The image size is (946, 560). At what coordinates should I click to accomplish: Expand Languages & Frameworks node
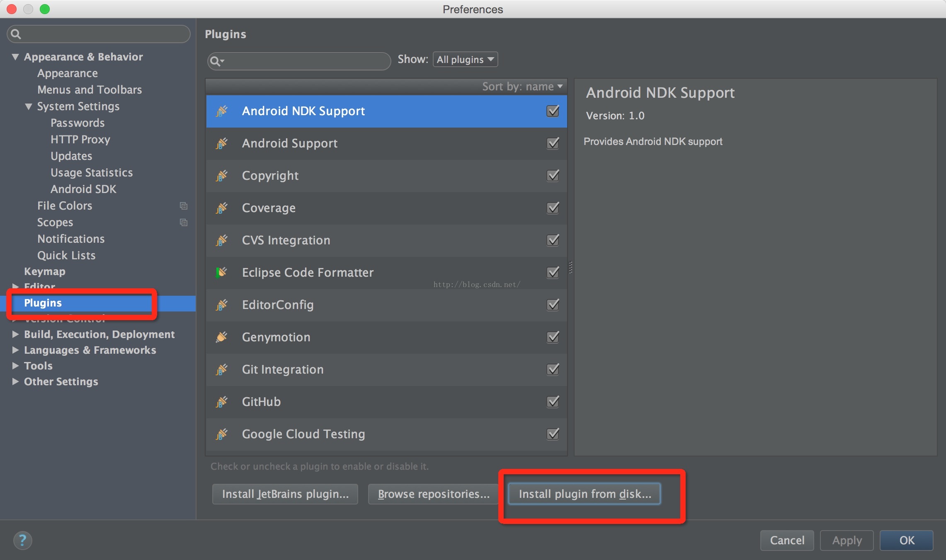coord(15,350)
